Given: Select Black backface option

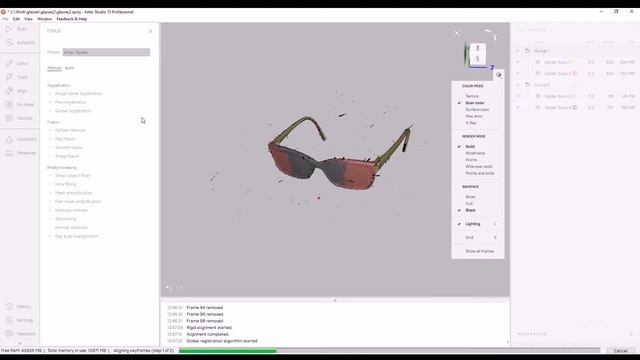Looking at the screenshot, I should coord(471,210).
